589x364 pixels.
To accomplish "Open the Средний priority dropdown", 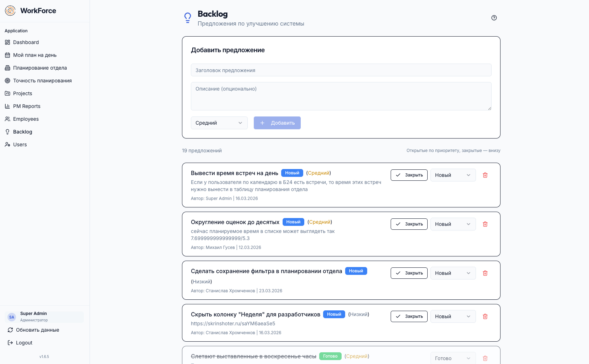I will pos(219,123).
